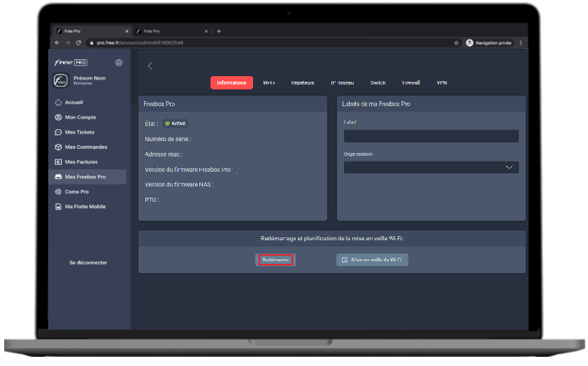Click the browser forward arrow
The width and height of the screenshot is (588, 366).
click(x=68, y=43)
